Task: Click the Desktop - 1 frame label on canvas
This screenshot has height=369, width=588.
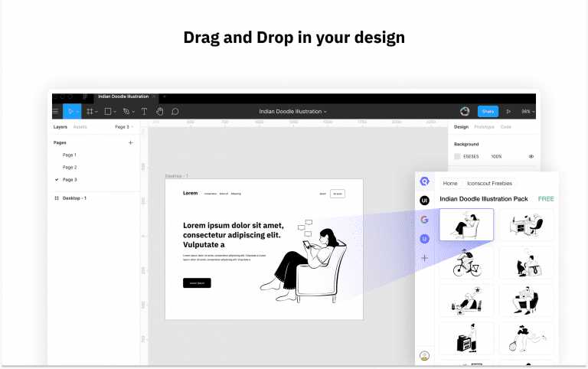Action: tap(177, 176)
